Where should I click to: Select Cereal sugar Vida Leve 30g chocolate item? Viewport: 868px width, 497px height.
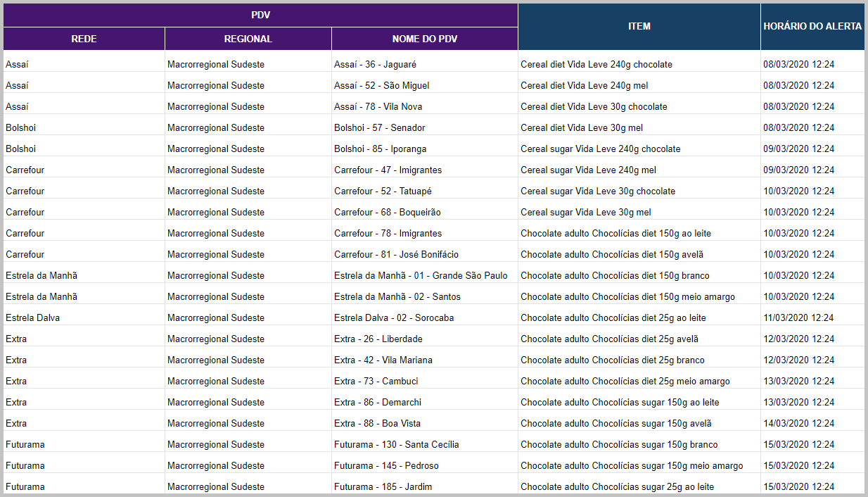[597, 191]
